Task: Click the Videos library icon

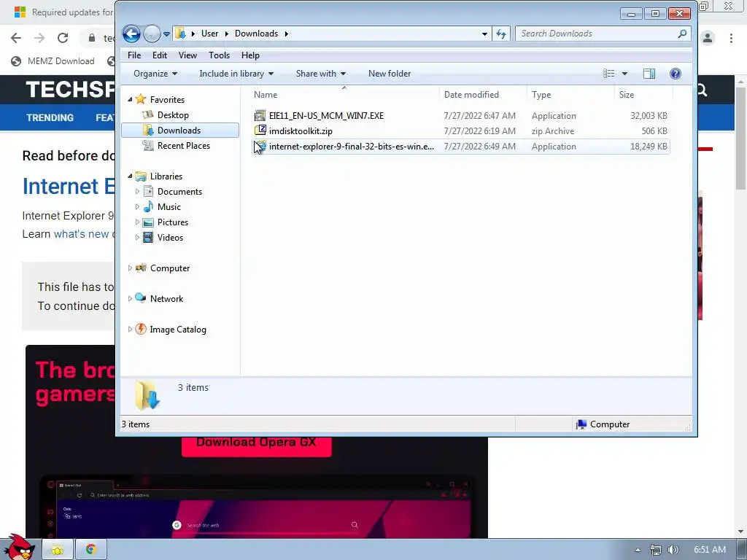Action: (x=148, y=237)
